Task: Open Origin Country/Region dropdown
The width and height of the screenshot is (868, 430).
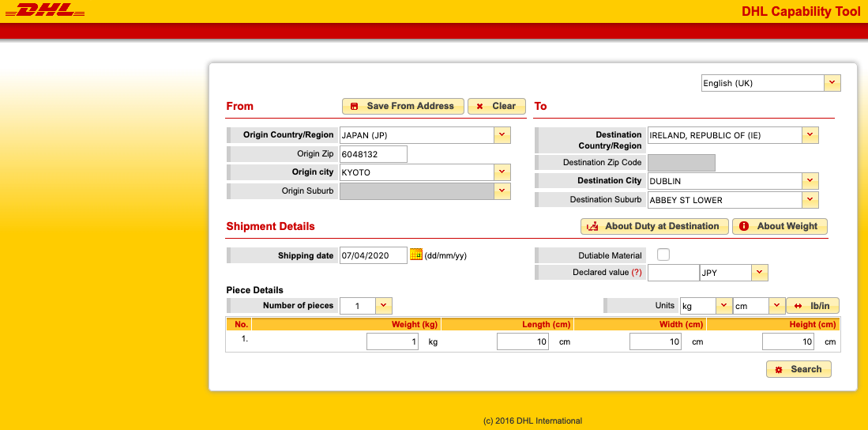Action: 502,135
